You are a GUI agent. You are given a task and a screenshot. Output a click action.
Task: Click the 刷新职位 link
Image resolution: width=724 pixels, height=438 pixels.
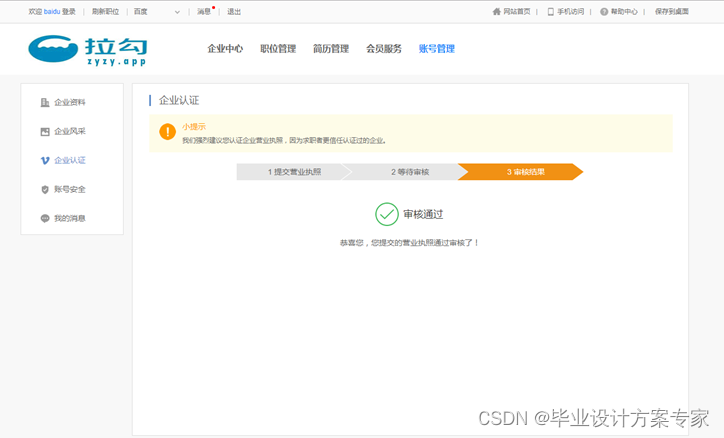coord(105,12)
